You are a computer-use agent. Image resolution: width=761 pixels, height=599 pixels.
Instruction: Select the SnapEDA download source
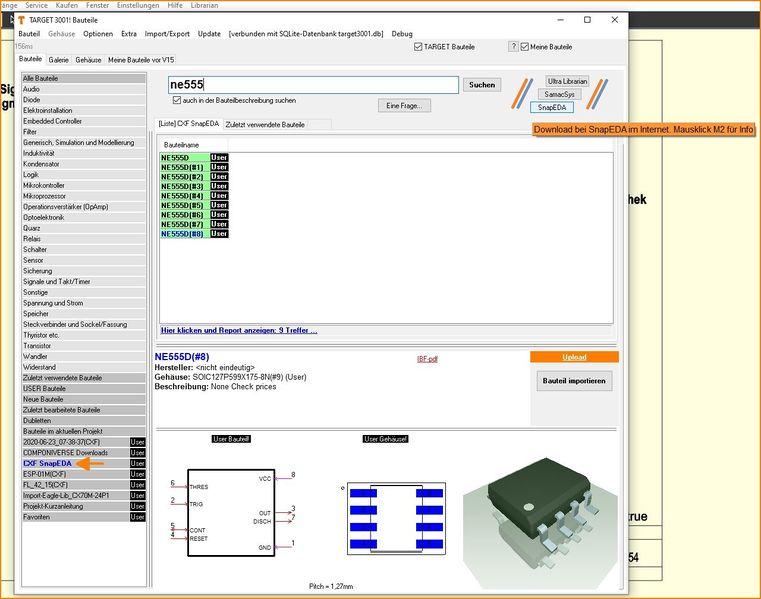552,107
